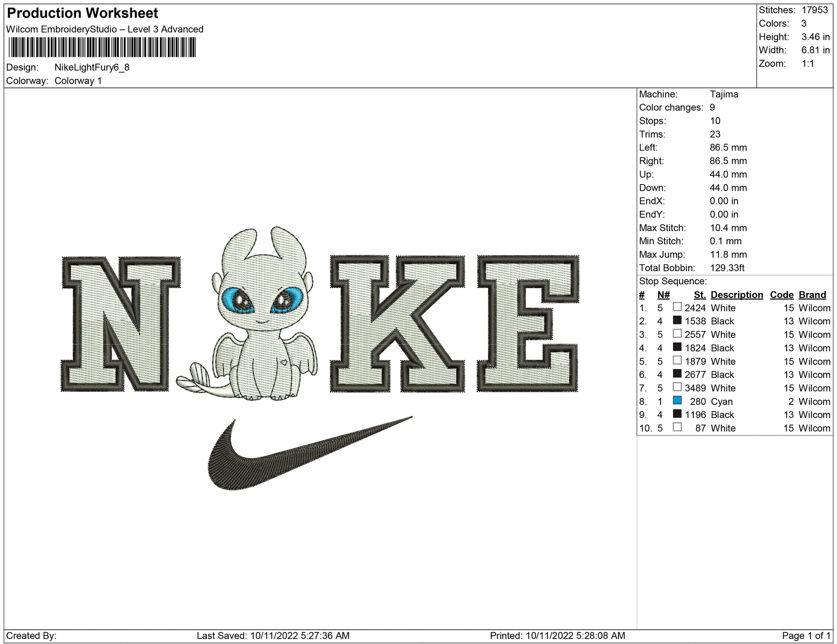Click the Description column header
Image resolution: width=837 pixels, height=644 pixels.
(x=736, y=295)
